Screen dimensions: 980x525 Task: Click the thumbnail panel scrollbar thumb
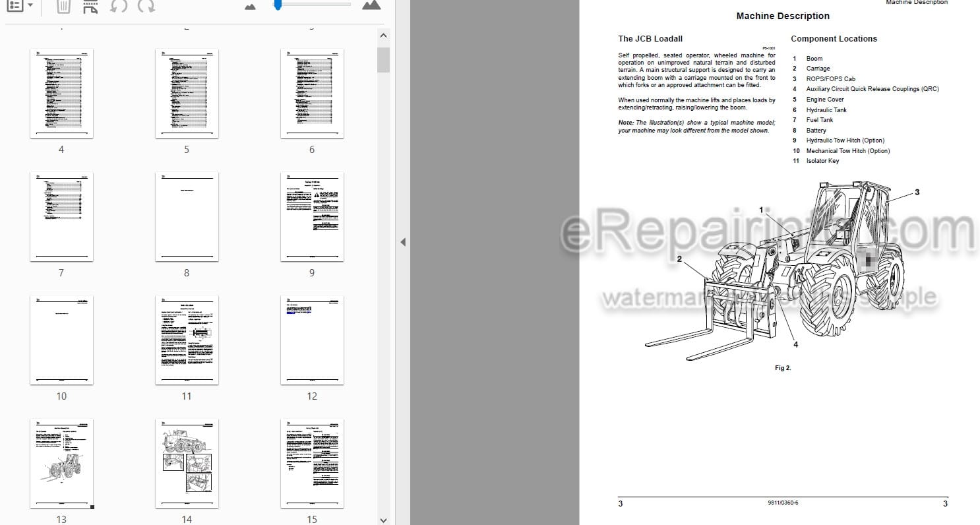point(383,59)
